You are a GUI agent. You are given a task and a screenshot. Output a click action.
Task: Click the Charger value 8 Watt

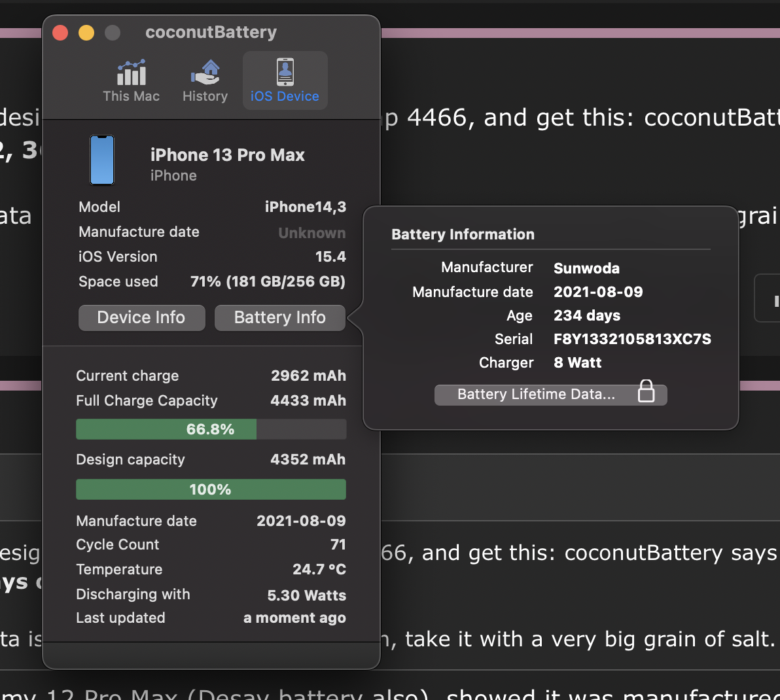[578, 362]
